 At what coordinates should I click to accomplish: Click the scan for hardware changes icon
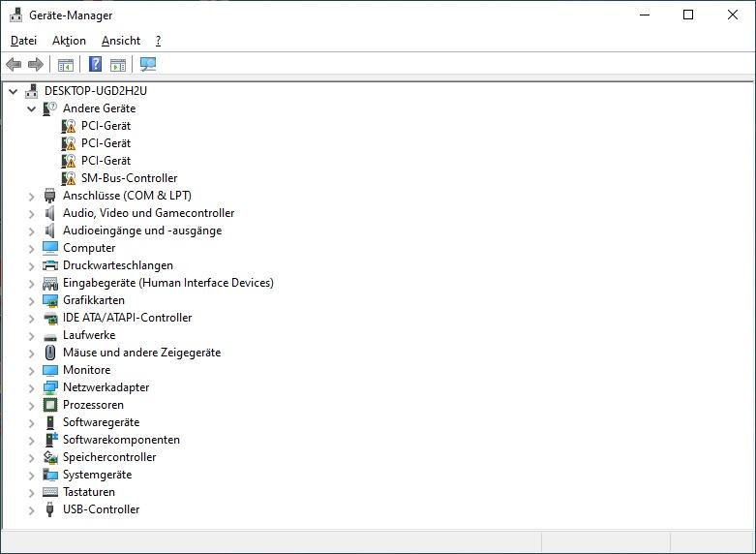tap(148, 64)
